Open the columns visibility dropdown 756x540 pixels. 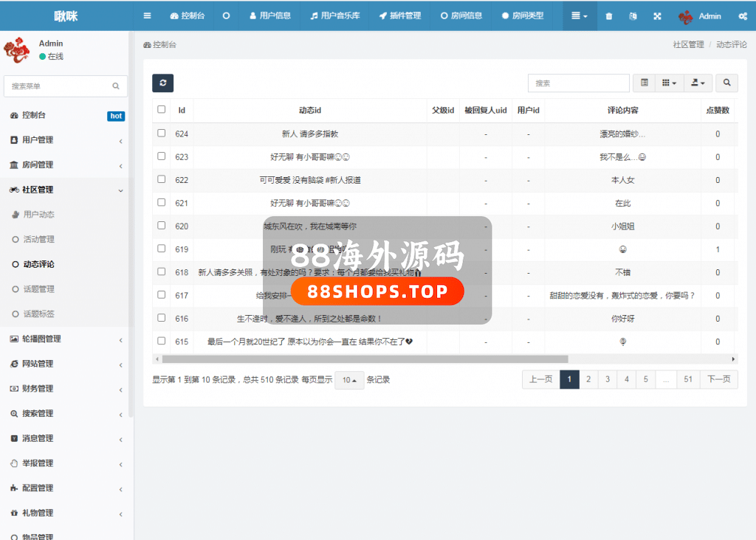pyautogui.click(x=669, y=83)
